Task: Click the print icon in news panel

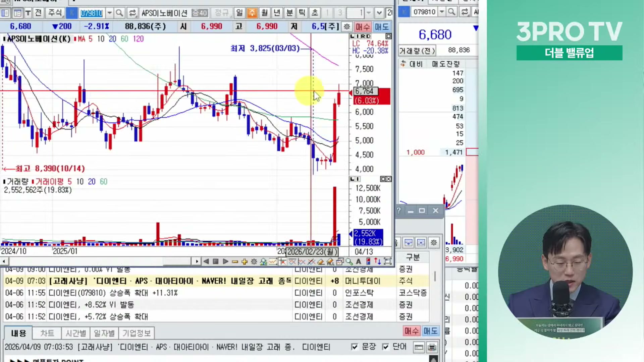Action: pos(432,347)
